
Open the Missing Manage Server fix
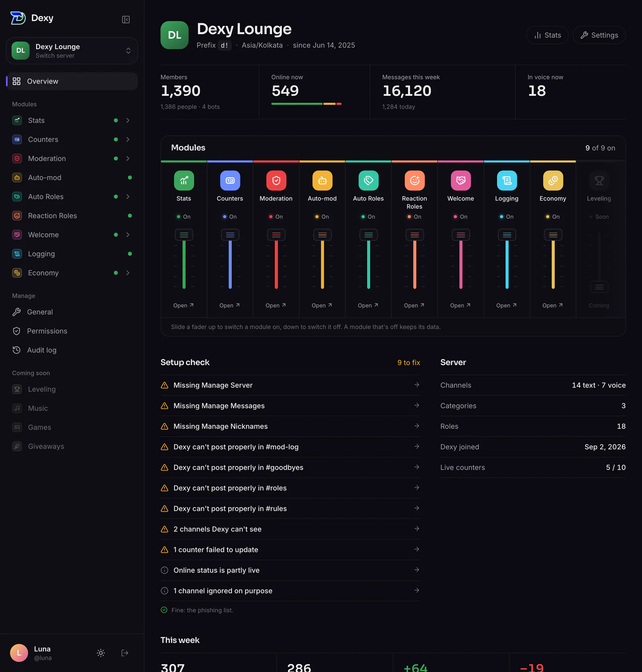click(x=290, y=385)
